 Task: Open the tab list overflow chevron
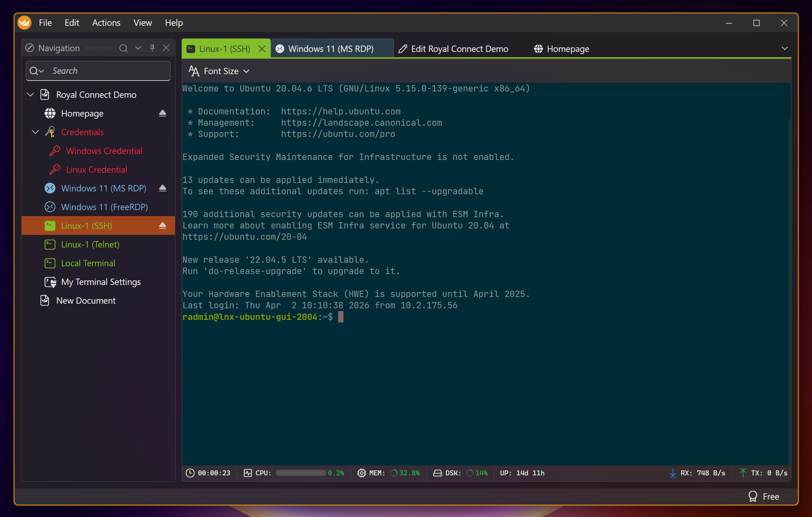785,48
